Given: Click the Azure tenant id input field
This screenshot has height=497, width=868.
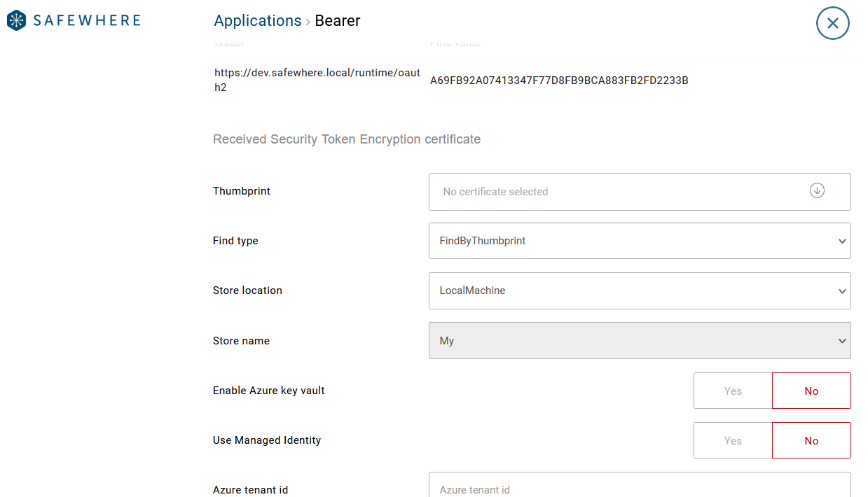Looking at the screenshot, I should pyautogui.click(x=640, y=485).
